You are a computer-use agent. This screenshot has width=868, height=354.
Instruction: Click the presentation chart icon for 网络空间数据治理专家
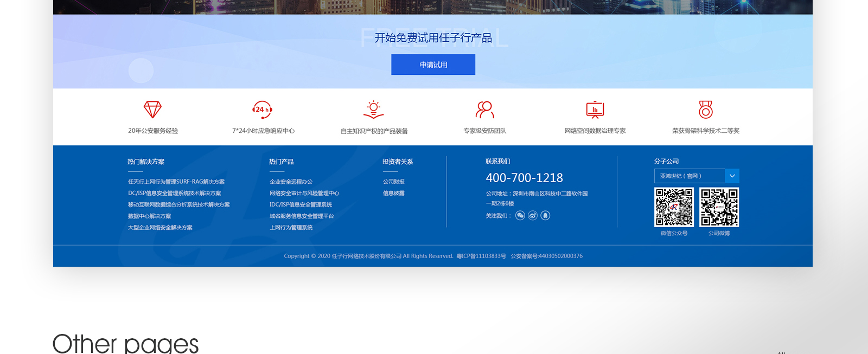595,110
